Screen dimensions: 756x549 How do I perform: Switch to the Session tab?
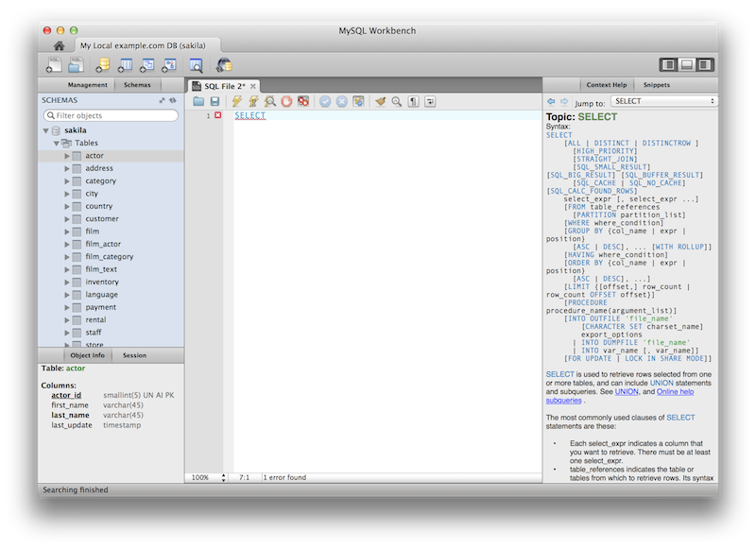[x=134, y=355]
